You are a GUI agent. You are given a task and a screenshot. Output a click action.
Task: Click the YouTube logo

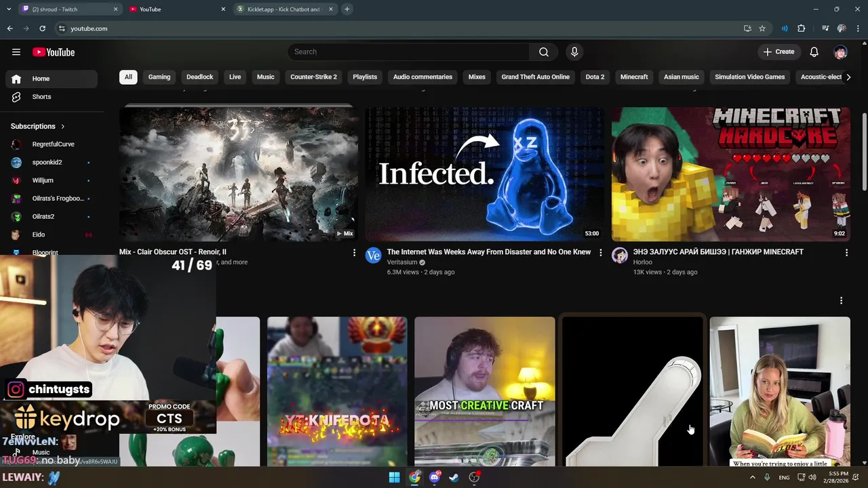(54, 52)
